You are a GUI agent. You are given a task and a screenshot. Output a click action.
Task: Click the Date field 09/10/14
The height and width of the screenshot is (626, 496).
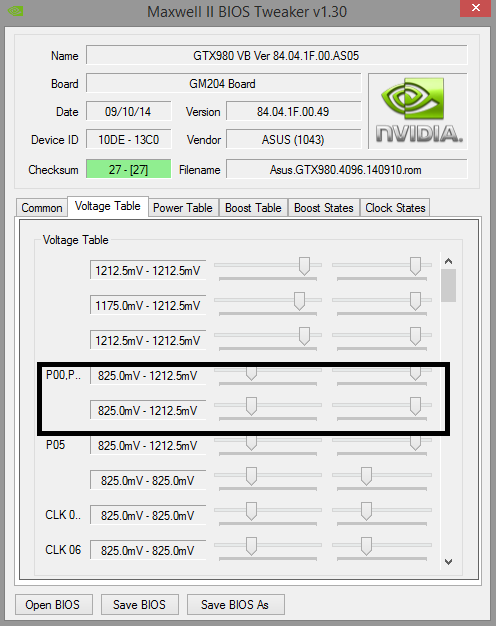click(129, 111)
